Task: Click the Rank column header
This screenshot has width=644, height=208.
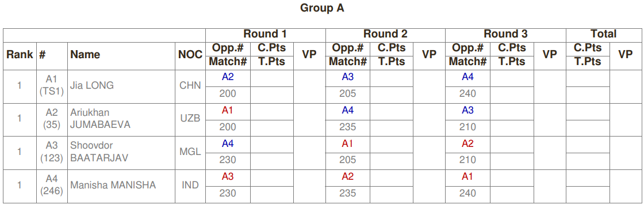Action: coord(20,55)
